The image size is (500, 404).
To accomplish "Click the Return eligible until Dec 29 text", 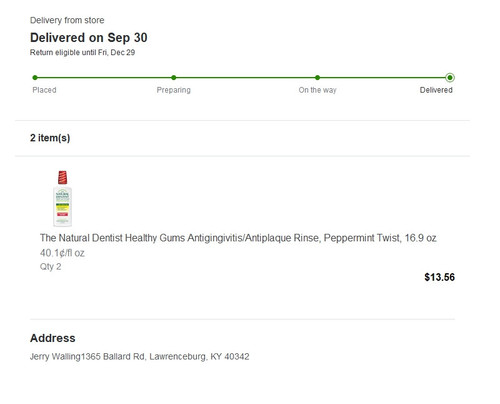I will (x=82, y=52).
